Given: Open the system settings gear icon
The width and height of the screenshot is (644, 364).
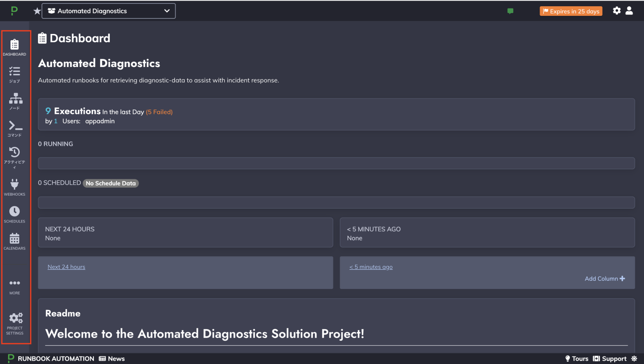Looking at the screenshot, I should click(x=617, y=11).
